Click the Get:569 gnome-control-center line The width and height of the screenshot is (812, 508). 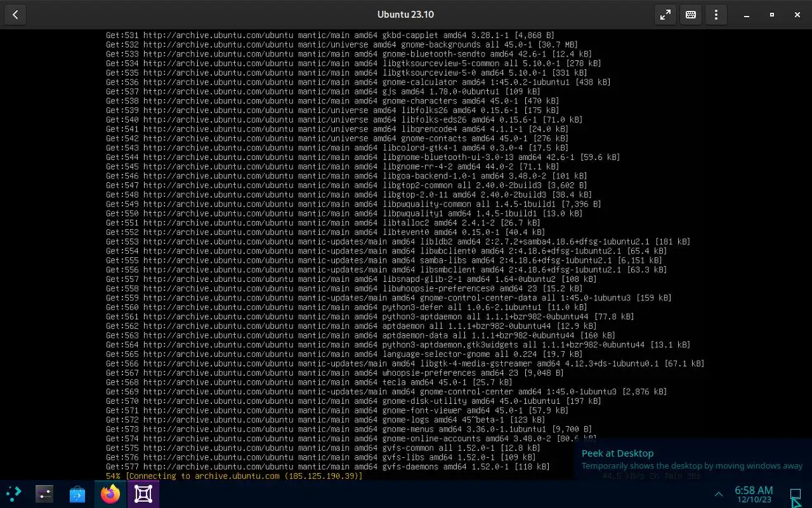[x=386, y=392]
